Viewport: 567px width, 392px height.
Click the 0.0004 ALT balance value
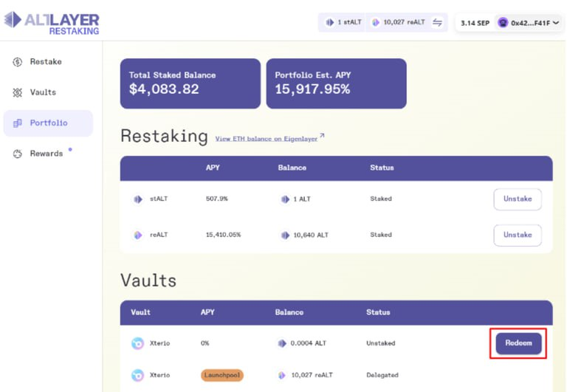click(308, 343)
